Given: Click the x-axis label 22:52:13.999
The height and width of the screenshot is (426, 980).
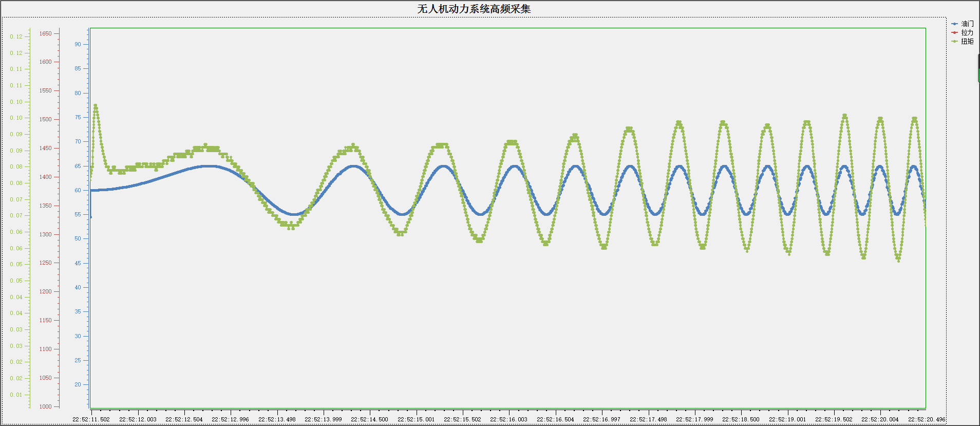Looking at the screenshot, I should point(323,419).
